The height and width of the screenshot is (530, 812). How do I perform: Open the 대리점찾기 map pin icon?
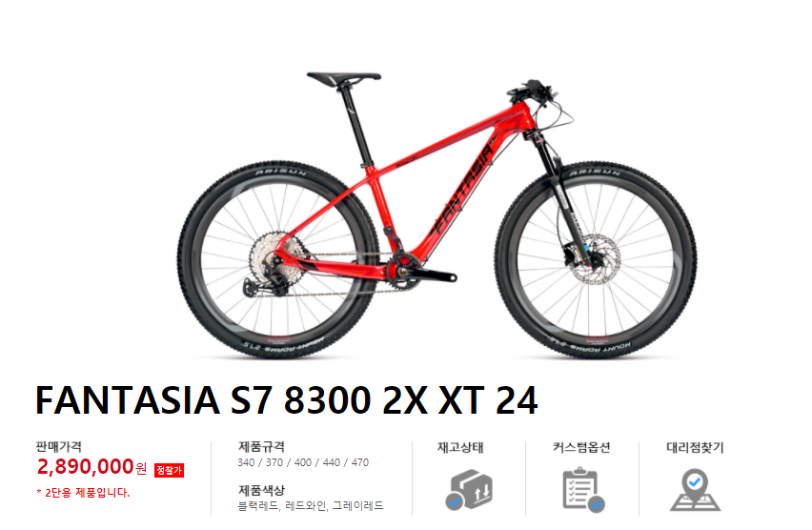[x=695, y=490]
